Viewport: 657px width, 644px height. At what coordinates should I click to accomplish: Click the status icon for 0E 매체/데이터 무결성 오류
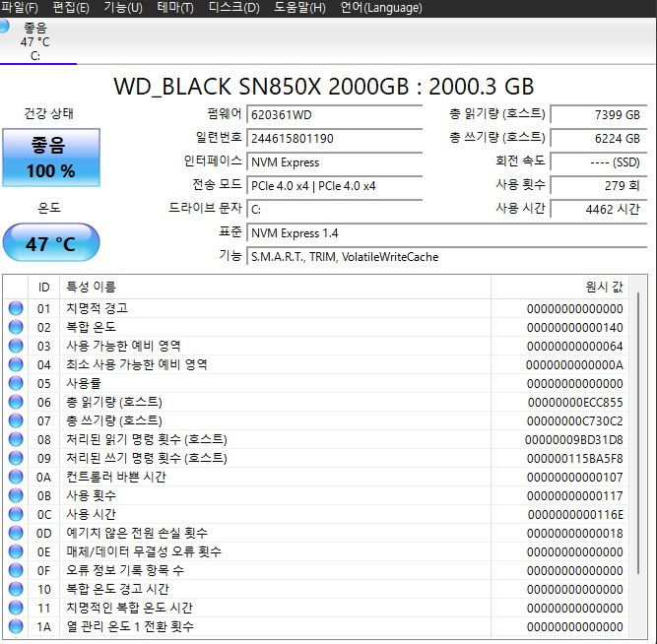coord(16,551)
